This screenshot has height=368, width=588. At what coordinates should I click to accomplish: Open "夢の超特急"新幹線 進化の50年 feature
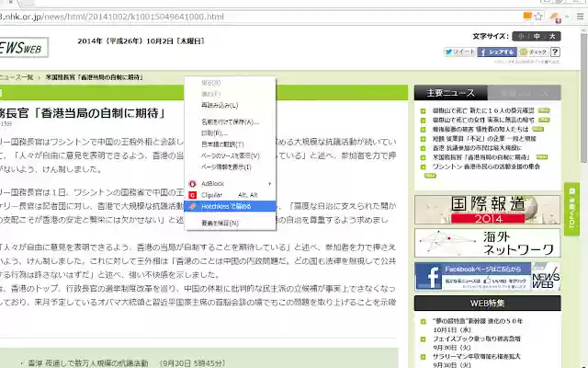[478, 321]
